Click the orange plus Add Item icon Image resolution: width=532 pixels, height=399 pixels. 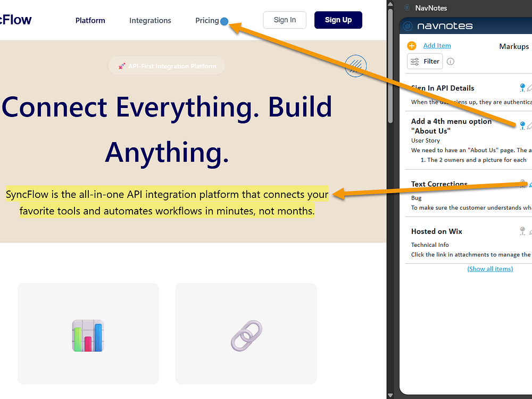(412, 46)
